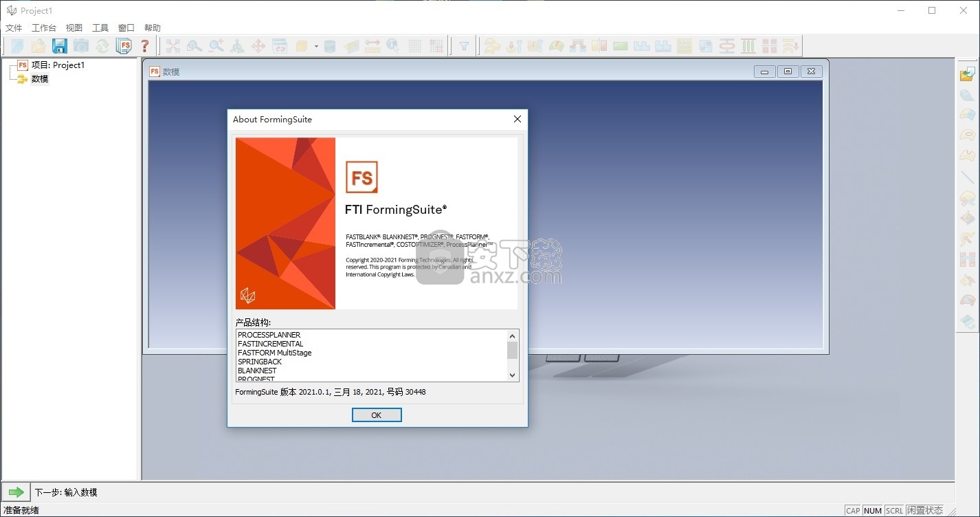Click the zoom window magnifier icon

(x=194, y=46)
